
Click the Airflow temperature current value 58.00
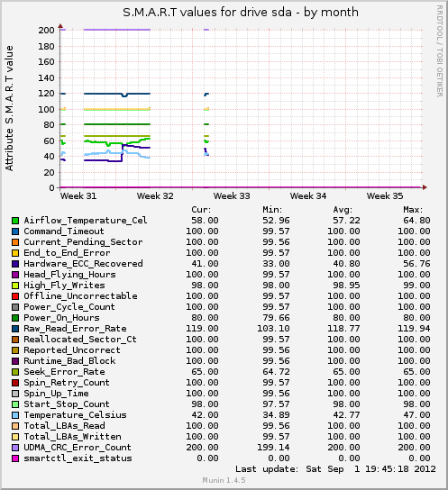[x=205, y=221]
